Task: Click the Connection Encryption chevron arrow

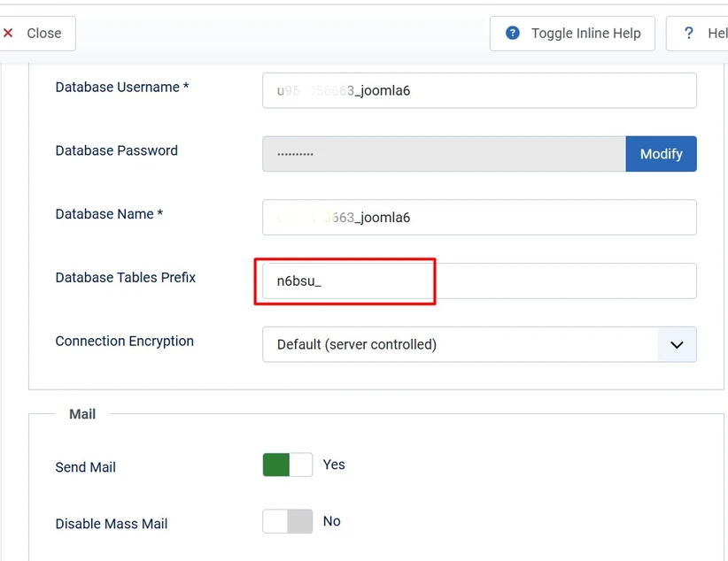Action: [x=677, y=345]
